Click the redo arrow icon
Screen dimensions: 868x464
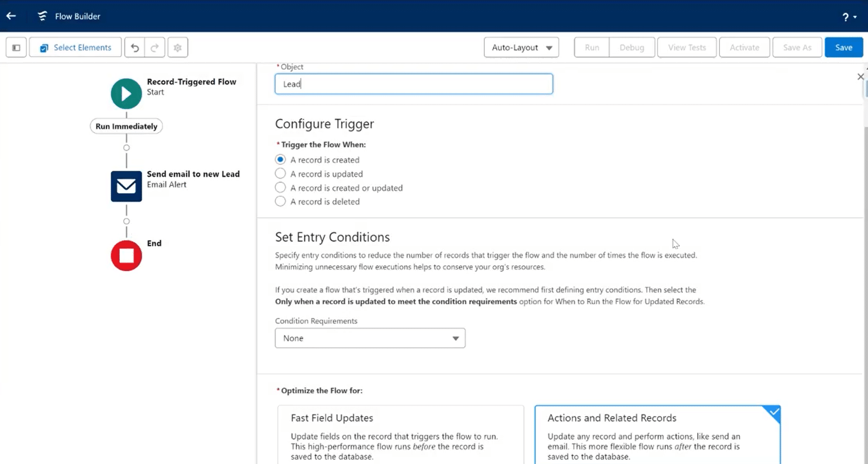point(155,47)
